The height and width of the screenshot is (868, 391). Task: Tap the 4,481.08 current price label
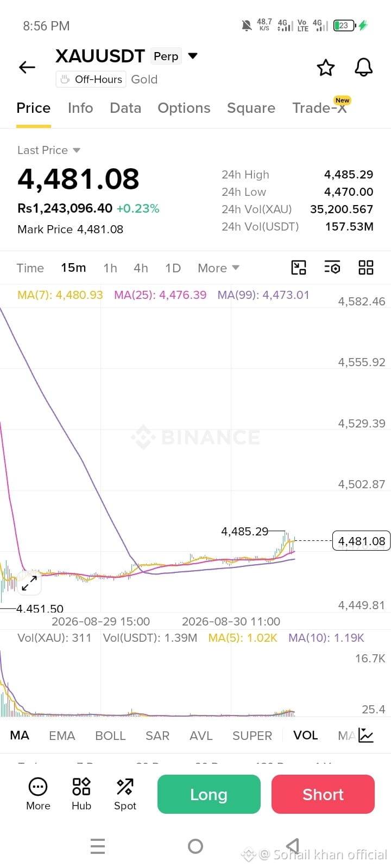pyautogui.click(x=361, y=541)
